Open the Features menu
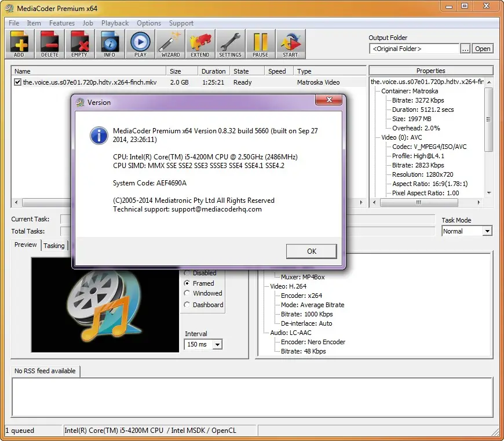This screenshot has height=441, width=504. (x=62, y=23)
